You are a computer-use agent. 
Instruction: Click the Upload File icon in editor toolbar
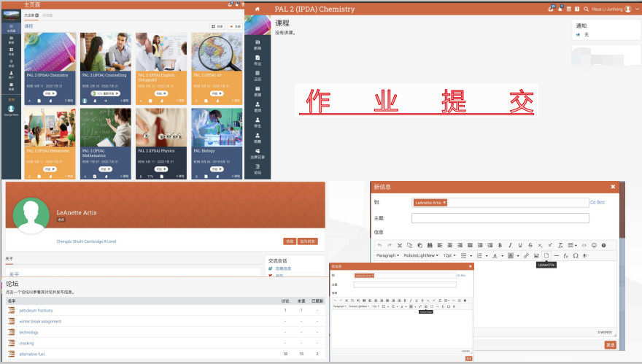(546, 255)
